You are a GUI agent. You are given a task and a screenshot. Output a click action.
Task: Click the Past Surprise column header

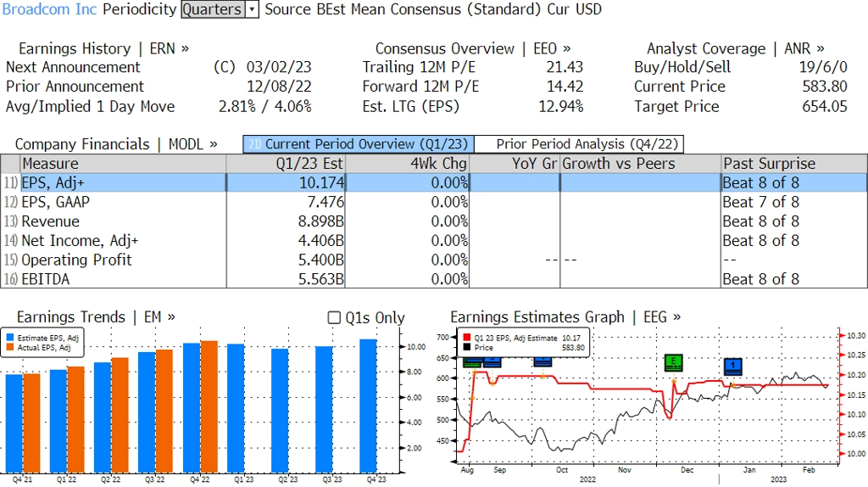click(794, 164)
